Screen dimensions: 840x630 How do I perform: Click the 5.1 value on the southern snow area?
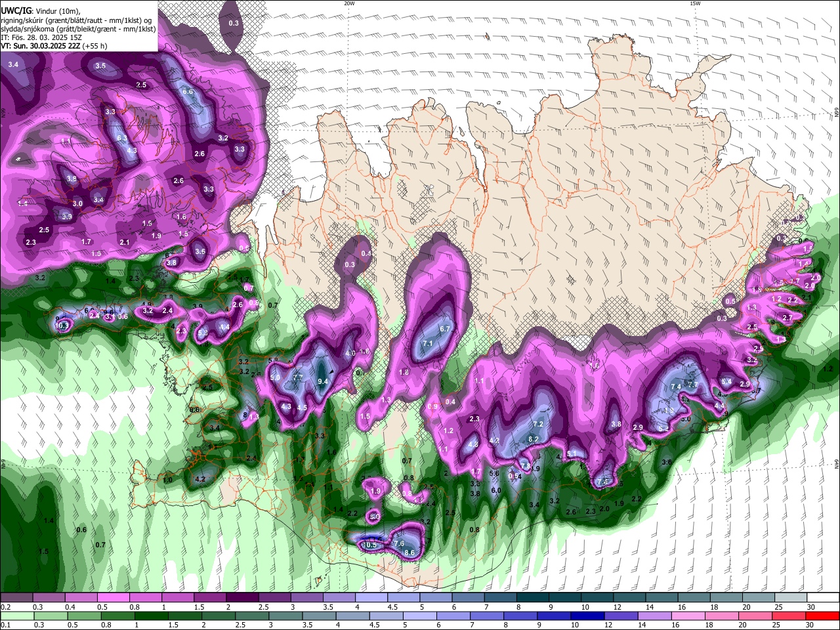click(571, 454)
